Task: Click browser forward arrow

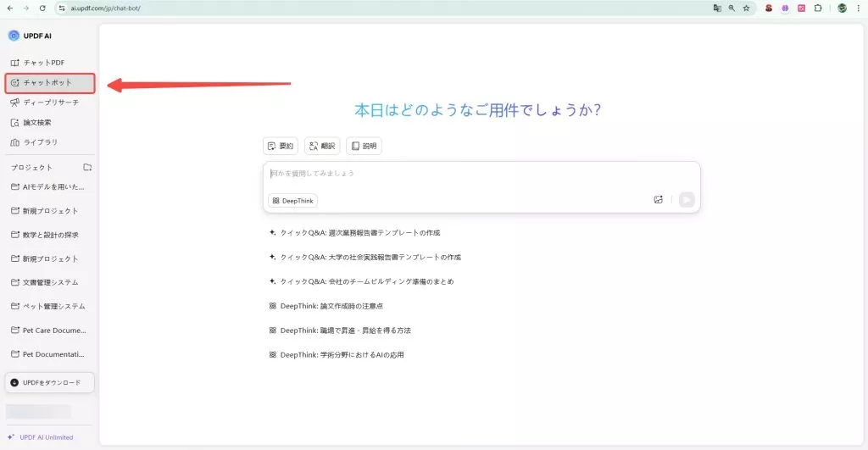Action: click(26, 8)
